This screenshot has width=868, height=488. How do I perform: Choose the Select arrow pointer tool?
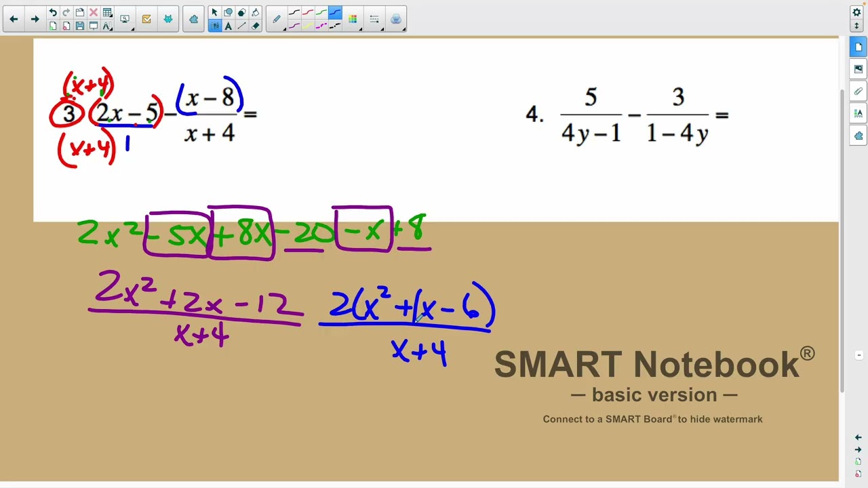click(x=214, y=12)
